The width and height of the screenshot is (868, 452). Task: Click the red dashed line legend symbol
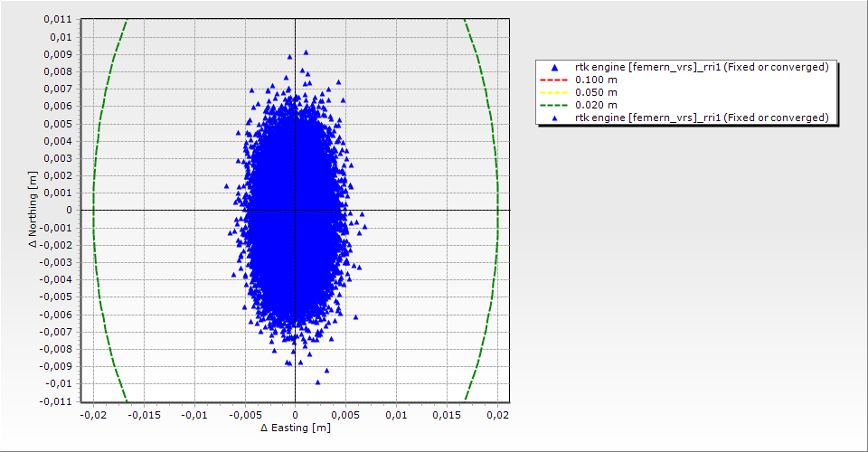click(x=554, y=80)
